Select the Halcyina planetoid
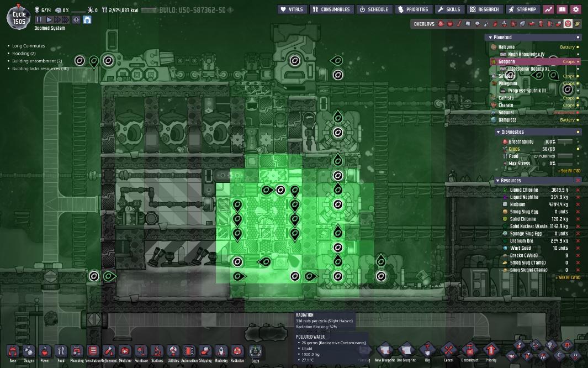This screenshot has width=588, height=368. pos(506,47)
